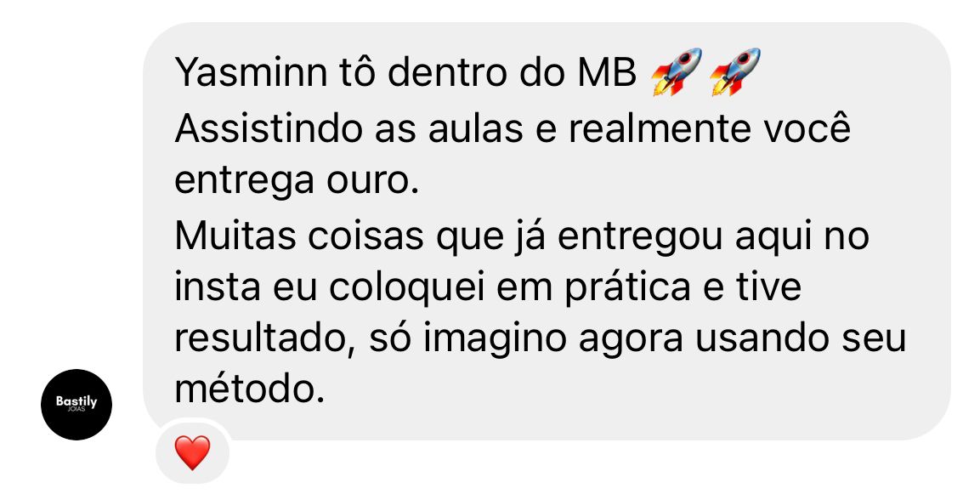The image size is (980, 494).
Task: Select the phrase "entrega ouro."
Action: click(x=297, y=181)
